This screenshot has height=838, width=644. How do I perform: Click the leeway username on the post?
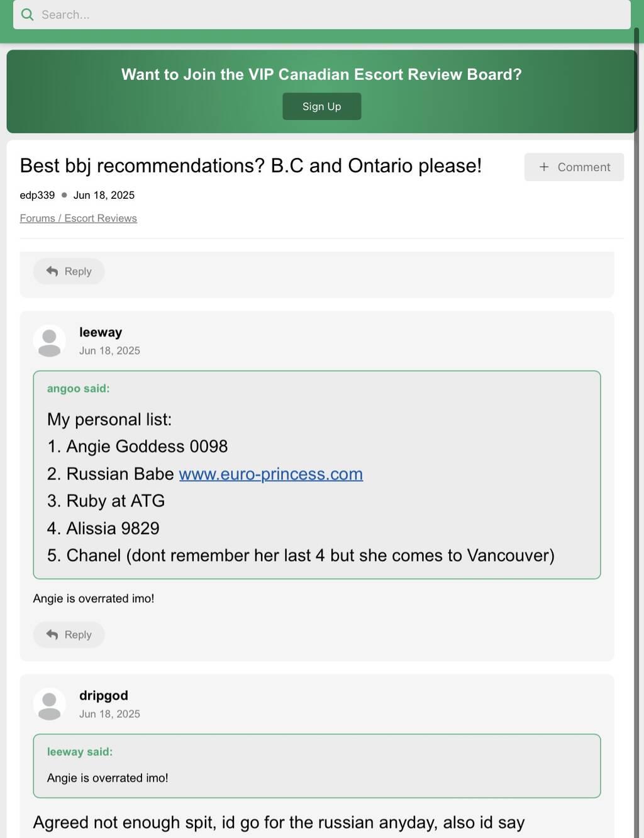point(101,332)
